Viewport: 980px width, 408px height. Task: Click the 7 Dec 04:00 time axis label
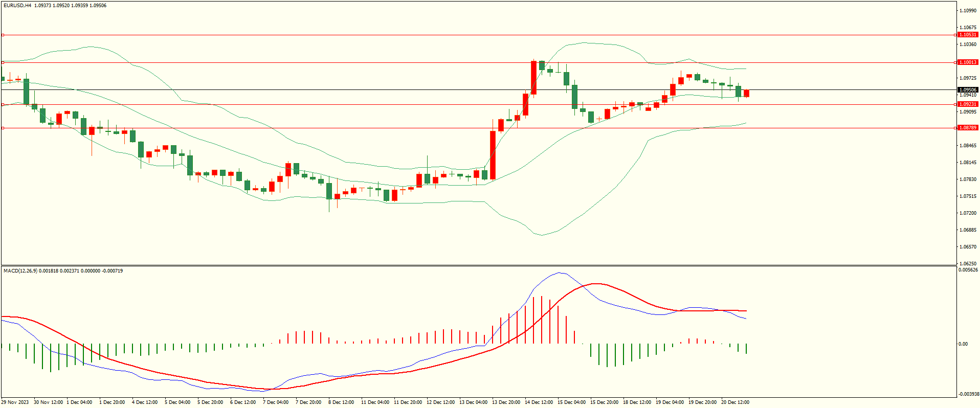pyautogui.click(x=276, y=402)
